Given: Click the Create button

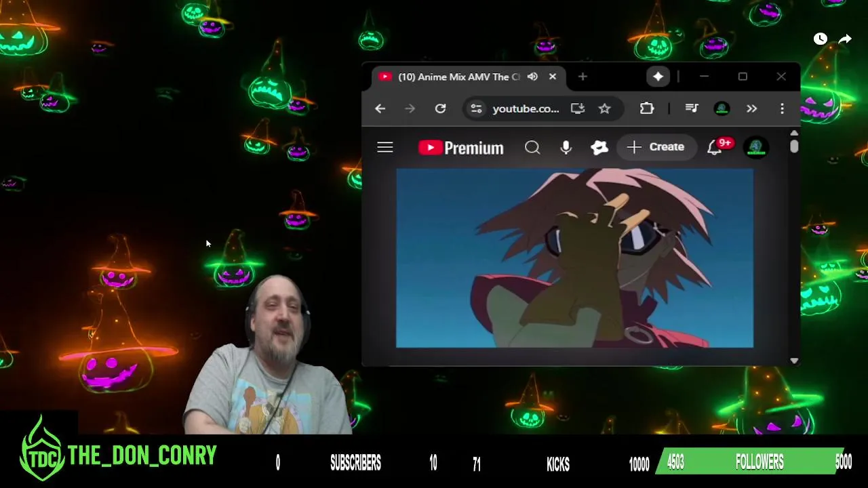Looking at the screenshot, I should pos(656,147).
